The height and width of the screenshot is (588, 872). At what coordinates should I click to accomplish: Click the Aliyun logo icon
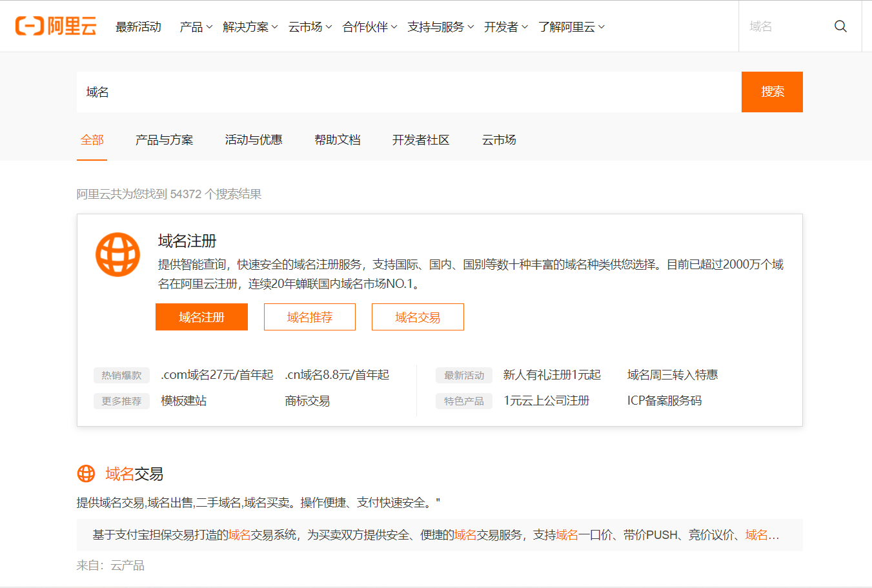pos(56,26)
